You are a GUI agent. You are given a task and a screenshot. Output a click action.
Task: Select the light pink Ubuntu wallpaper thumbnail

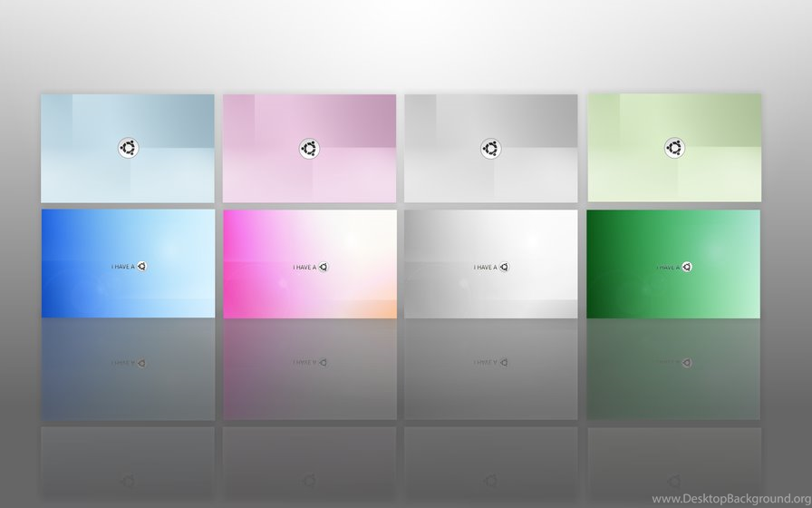[x=309, y=148]
